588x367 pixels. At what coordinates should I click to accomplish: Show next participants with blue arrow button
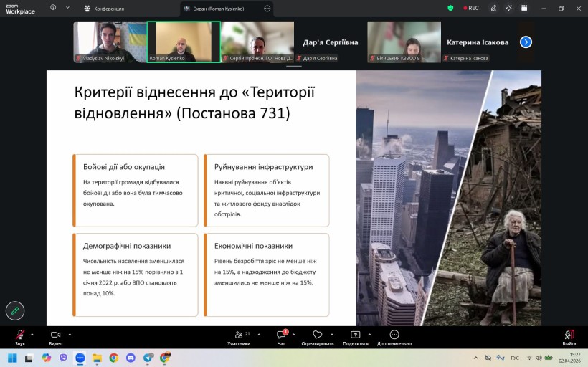click(526, 42)
